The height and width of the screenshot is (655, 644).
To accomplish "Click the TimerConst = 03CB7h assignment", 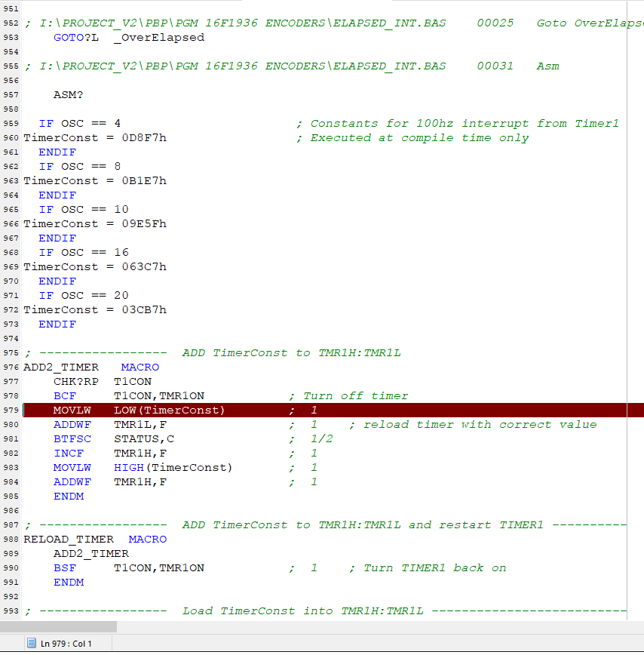I will (x=95, y=309).
